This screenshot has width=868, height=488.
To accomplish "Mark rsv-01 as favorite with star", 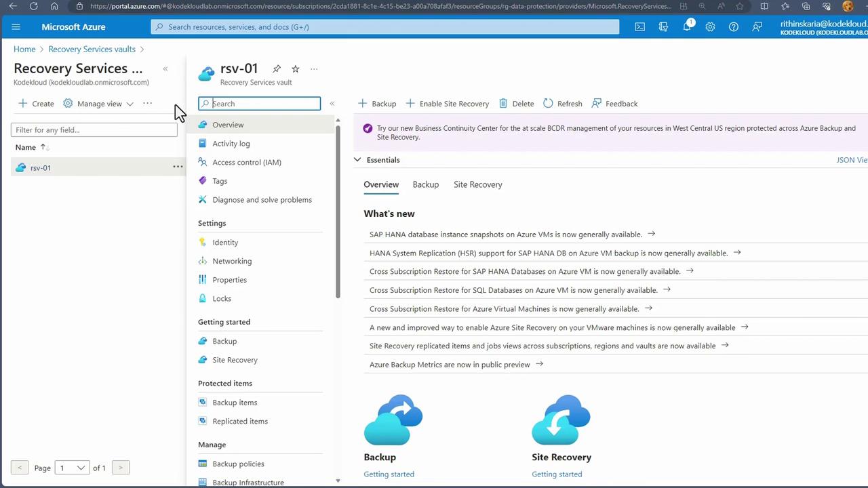I will [x=296, y=68].
